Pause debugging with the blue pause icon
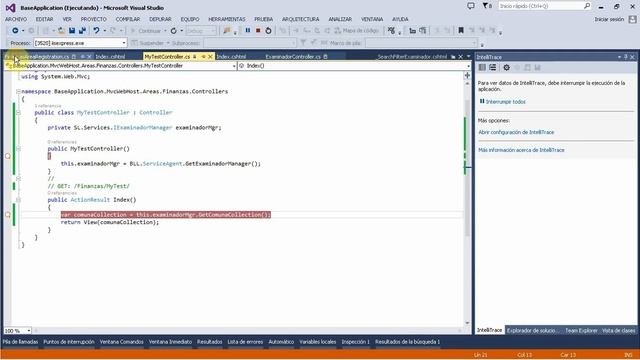This screenshot has width=640, height=360. 248,31
